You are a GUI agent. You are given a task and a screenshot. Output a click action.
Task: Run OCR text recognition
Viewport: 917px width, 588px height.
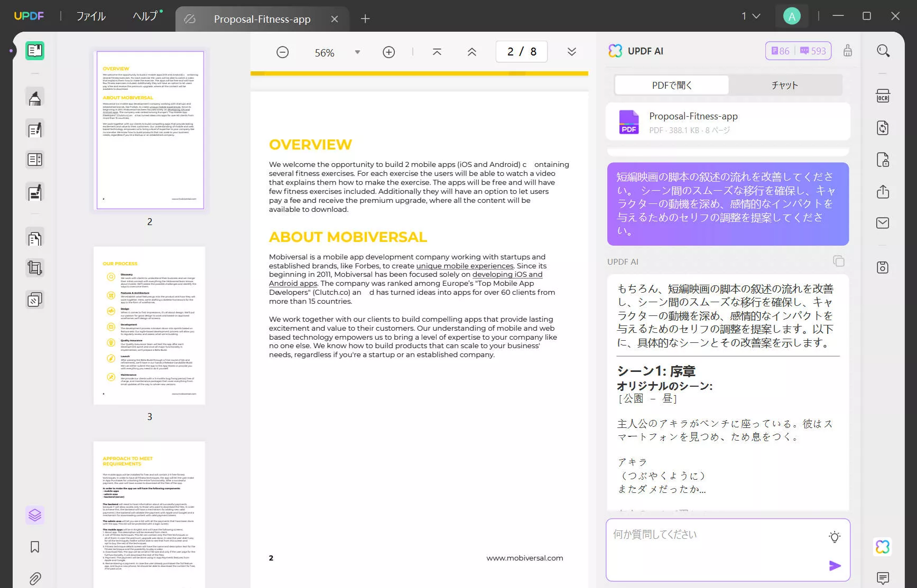tap(883, 96)
